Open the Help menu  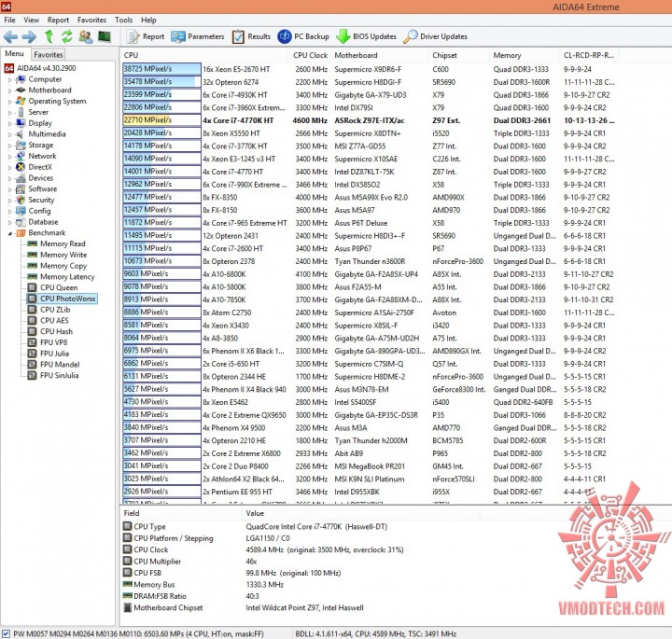click(x=148, y=20)
